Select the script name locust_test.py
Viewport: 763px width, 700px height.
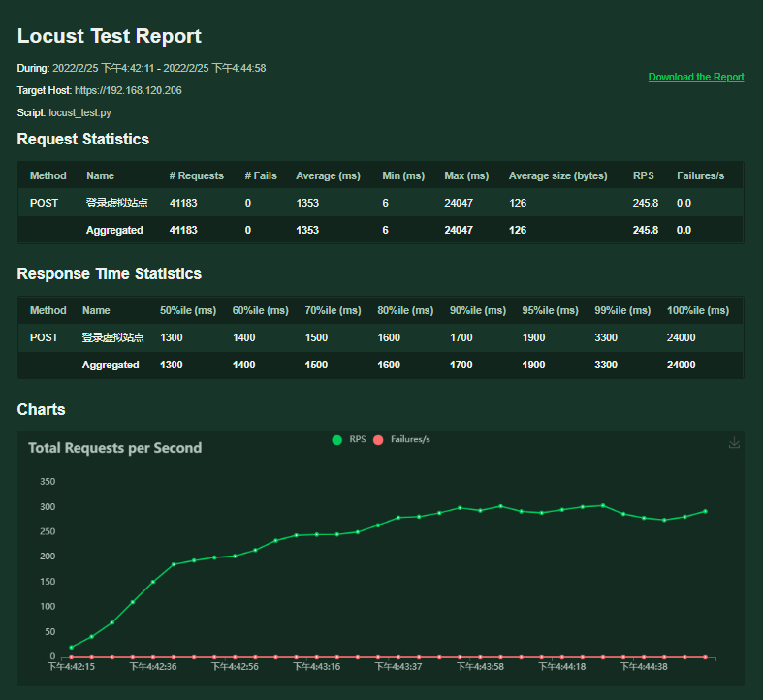point(79,112)
